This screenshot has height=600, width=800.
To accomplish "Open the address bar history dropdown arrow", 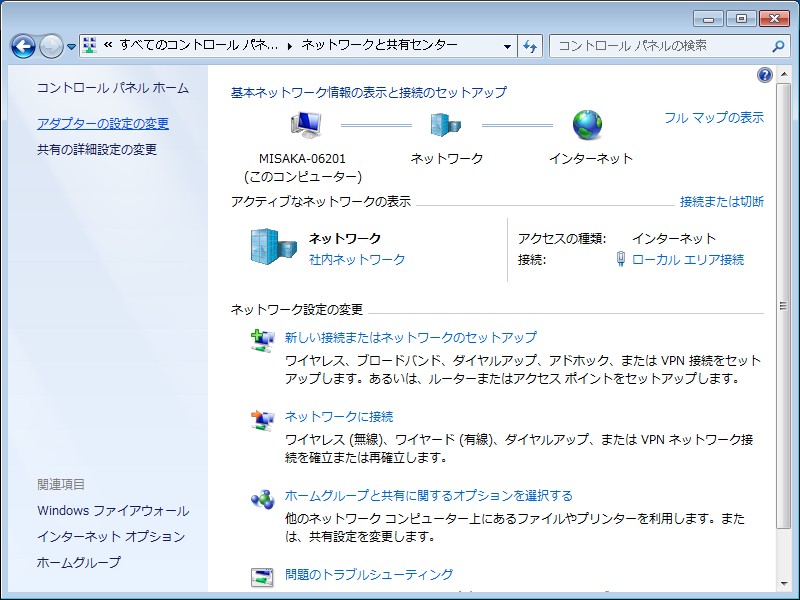I will [x=509, y=45].
